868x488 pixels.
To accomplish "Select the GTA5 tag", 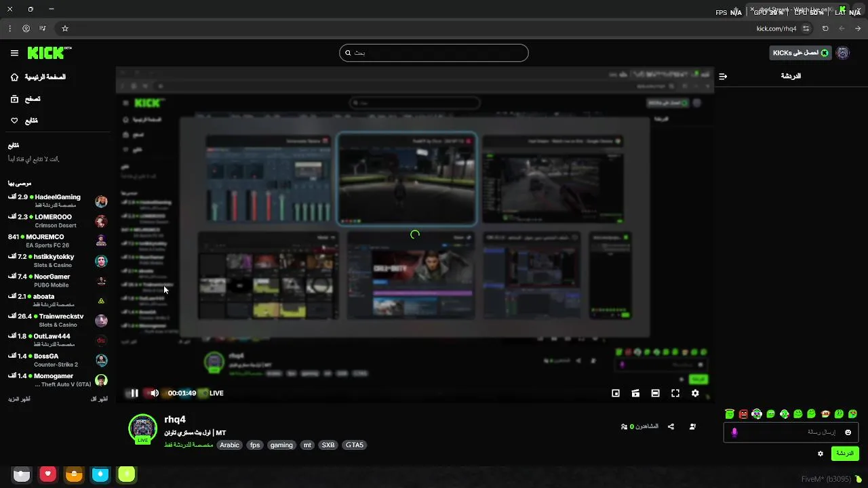I will pyautogui.click(x=355, y=445).
